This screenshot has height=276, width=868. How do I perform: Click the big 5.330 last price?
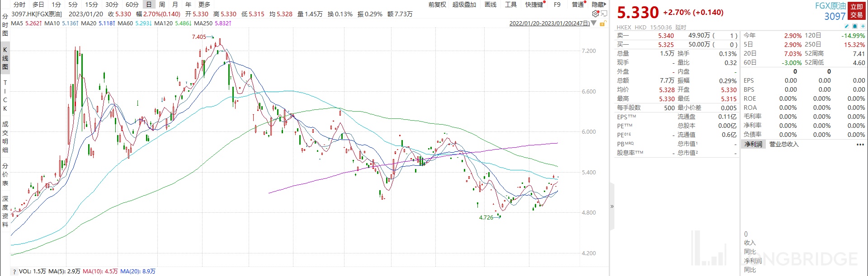pos(638,13)
